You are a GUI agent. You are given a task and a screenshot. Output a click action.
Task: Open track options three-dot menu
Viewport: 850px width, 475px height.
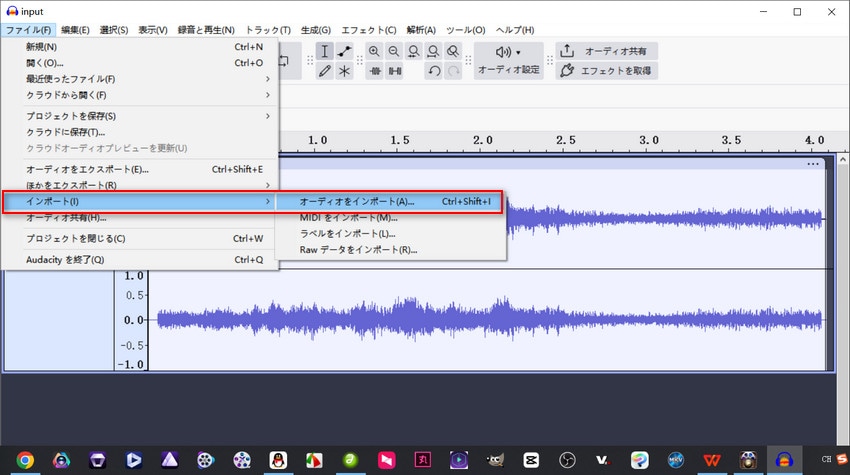(x=813, y=164)
